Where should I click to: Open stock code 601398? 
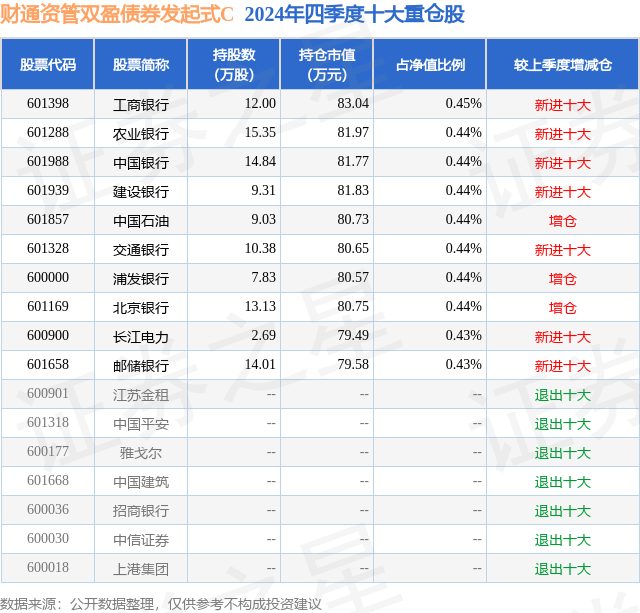pyautogui.click(x=48, y=104)
